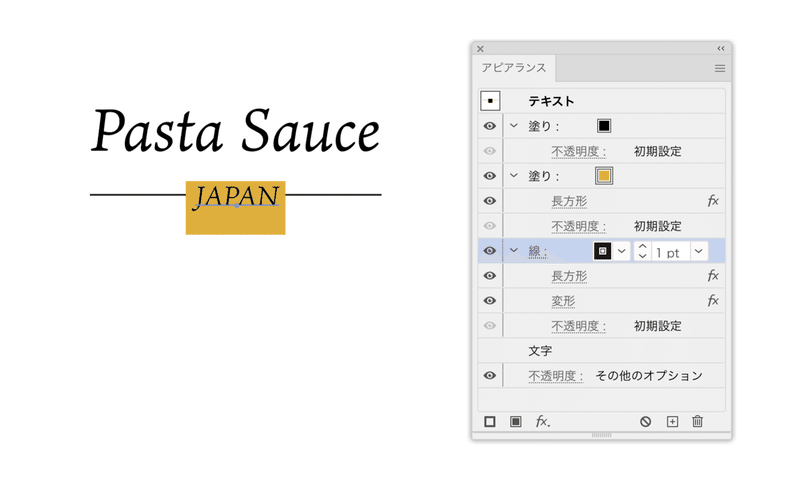Viewport: 800px width, 493px height.
Task: Open 長方形 effect under the stroke
Action: (x=569, y=277)
